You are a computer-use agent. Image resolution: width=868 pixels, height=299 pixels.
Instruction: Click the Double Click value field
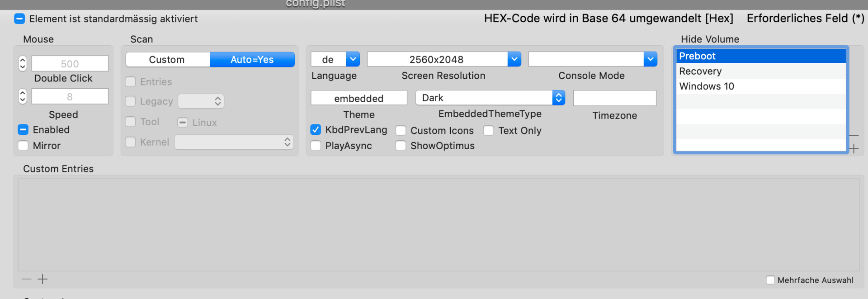pyautogui.click(x=70, y=64)
